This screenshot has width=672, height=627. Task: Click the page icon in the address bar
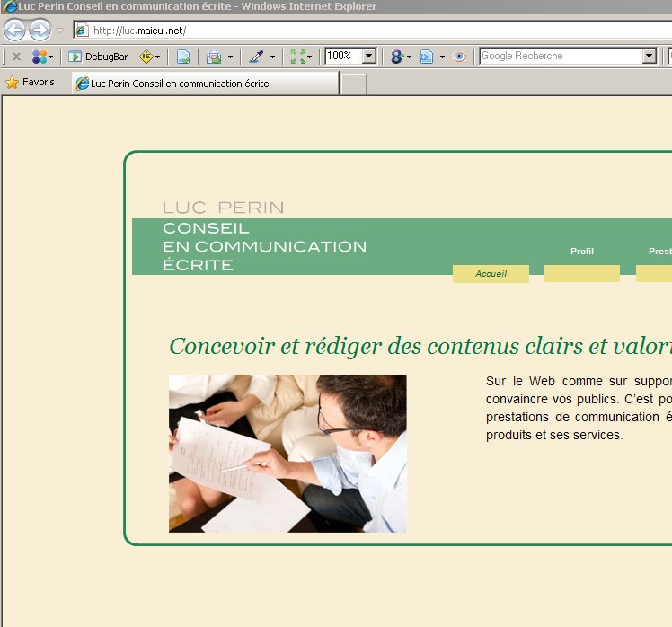(82, 31)
